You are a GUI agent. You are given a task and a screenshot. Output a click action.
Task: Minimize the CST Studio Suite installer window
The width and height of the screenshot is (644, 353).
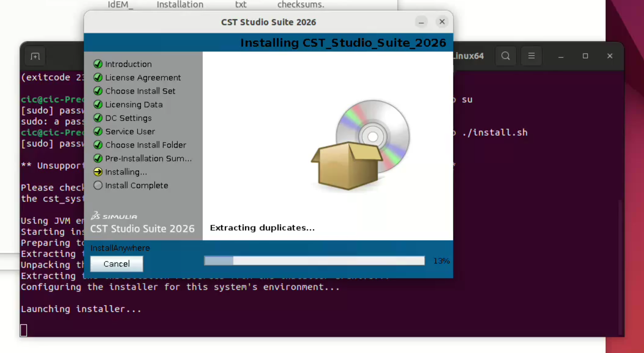click(421, 22)
